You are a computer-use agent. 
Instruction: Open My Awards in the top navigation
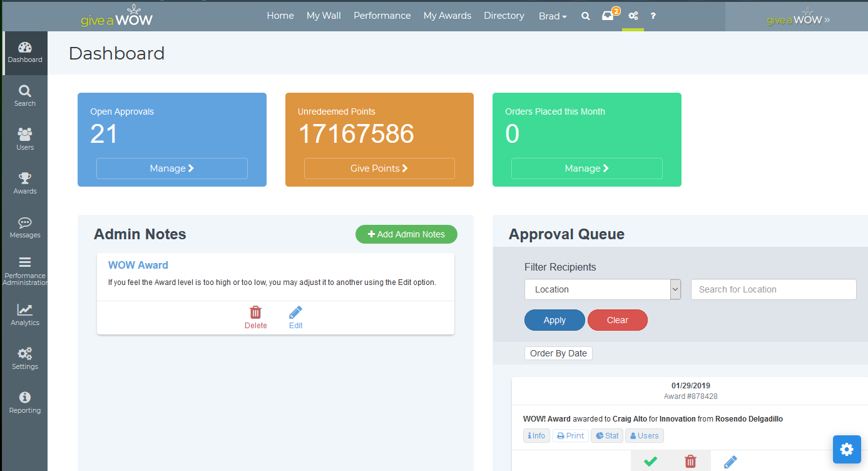click(447, 16)
